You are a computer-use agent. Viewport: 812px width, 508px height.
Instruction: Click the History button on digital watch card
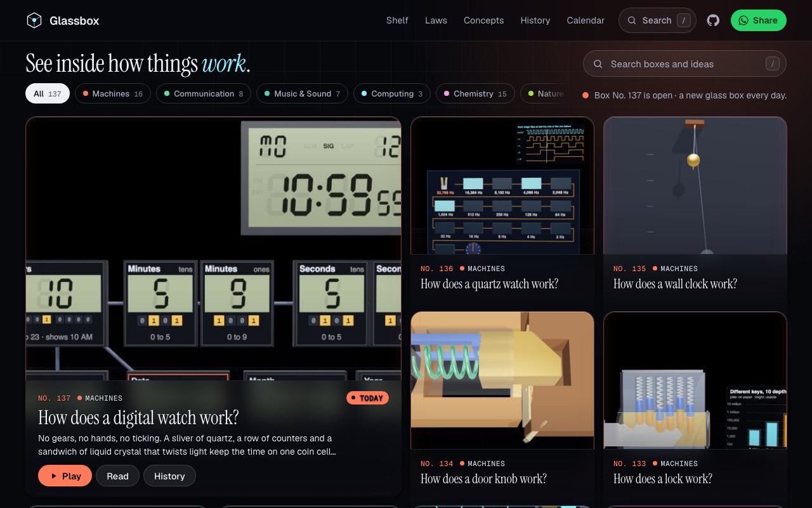coord(169,476)
